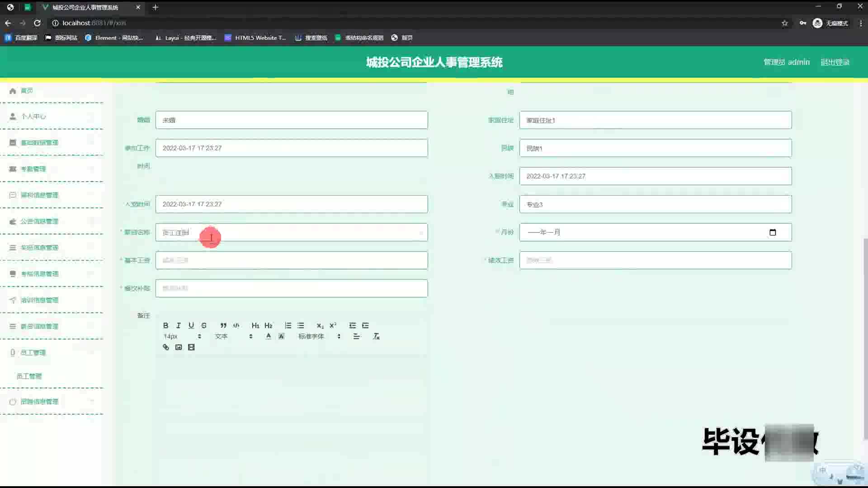Image resolution: width=868 pixels, height=488 pixels.
Task: Open the HTML5 Website bookmark
Action: click(255, 38)
